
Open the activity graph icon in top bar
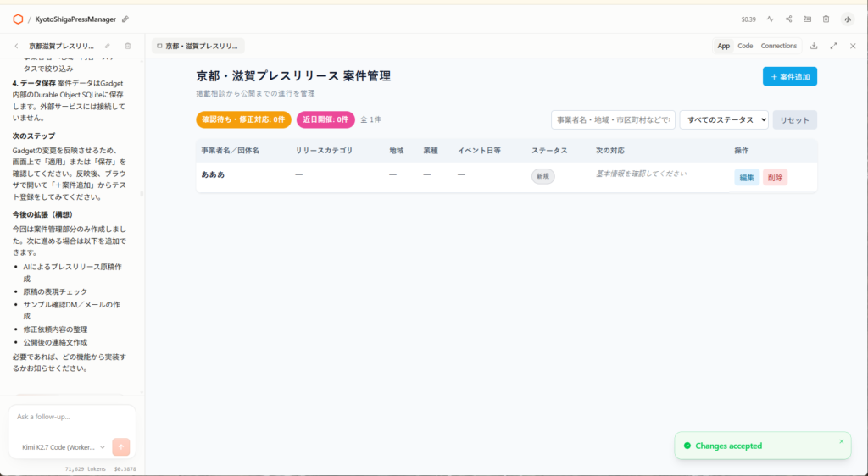click(770, 19)
